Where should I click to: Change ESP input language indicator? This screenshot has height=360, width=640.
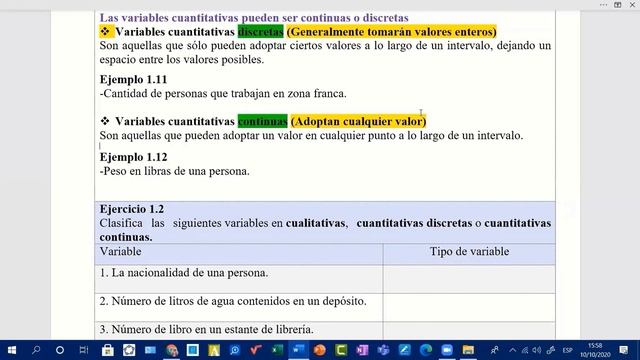[567, 350]
